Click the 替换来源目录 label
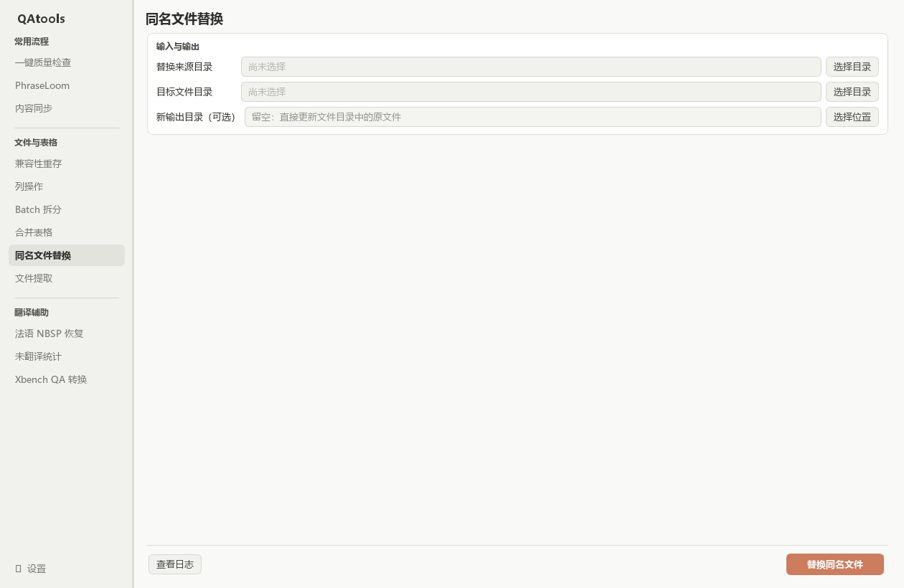 [x=184, y=67]
